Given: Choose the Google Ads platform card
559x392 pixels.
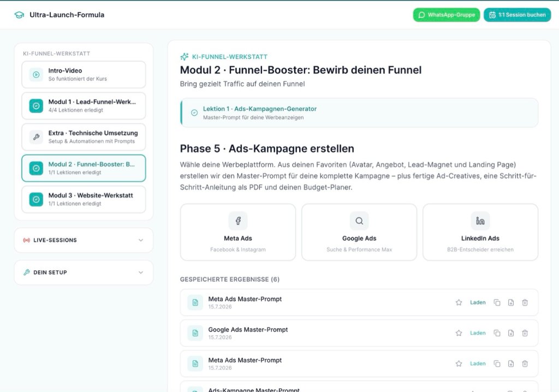Looking at the screenshot, I should pos(359,232).
